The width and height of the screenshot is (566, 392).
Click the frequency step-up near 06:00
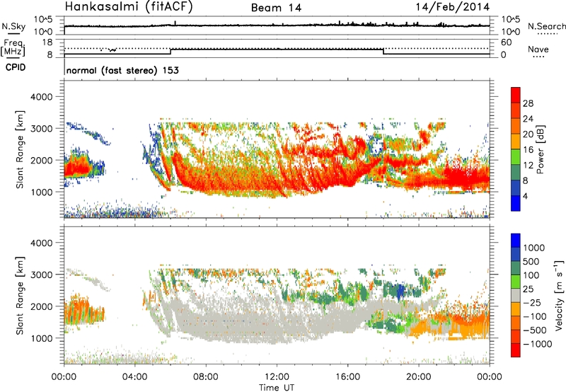coord(171,51)
